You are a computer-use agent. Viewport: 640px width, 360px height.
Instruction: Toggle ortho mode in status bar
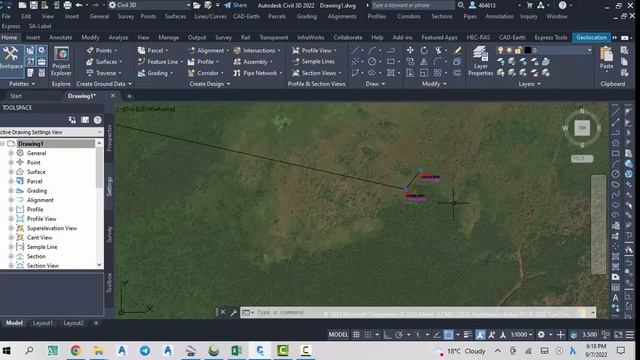[x=387, y=335]
